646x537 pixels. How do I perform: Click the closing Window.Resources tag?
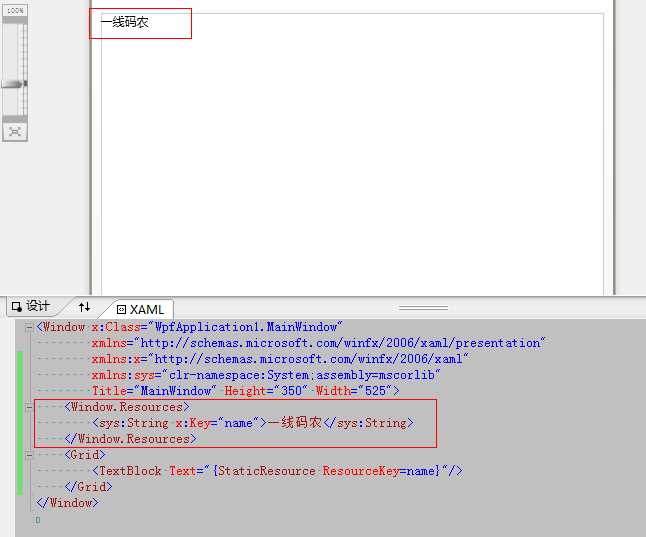pos(130,439)
